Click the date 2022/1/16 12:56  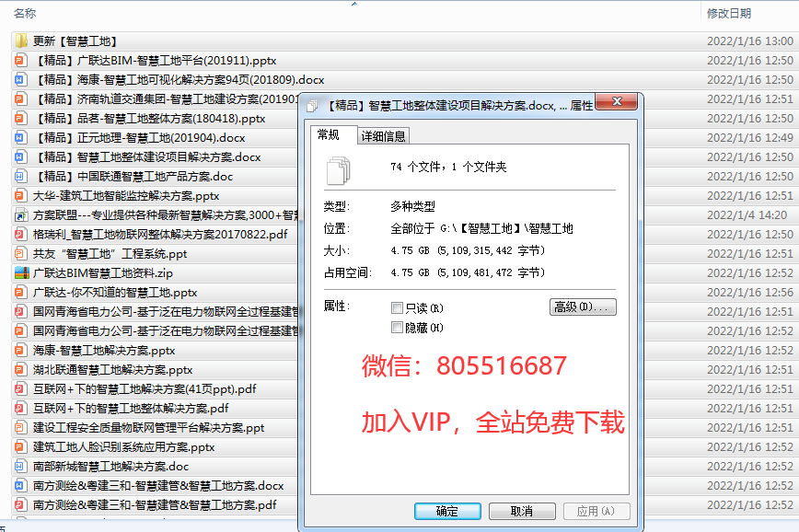[750, 293]
